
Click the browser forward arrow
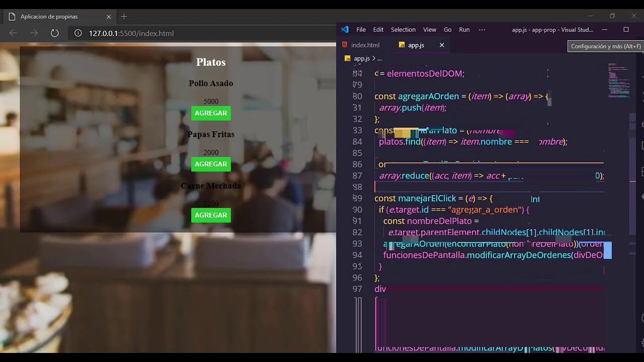[x=34, y=33]
